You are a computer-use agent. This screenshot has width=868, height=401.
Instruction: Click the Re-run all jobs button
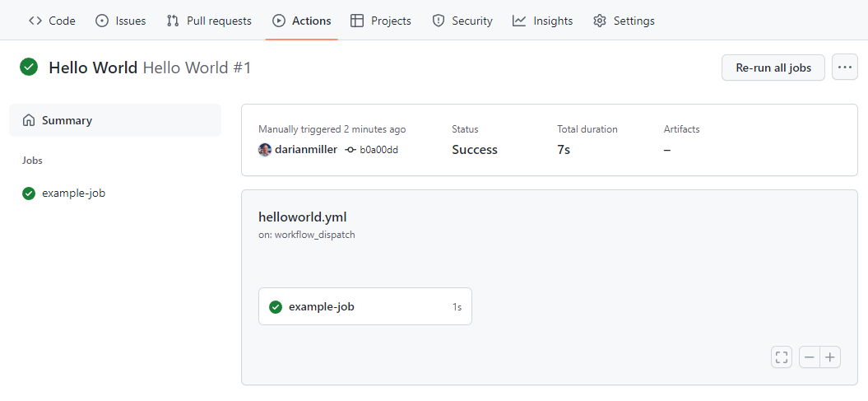(x=773, y=68)
